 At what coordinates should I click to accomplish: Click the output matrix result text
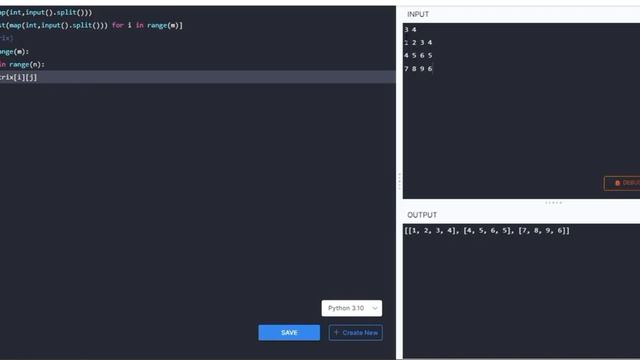coord(487,231)
